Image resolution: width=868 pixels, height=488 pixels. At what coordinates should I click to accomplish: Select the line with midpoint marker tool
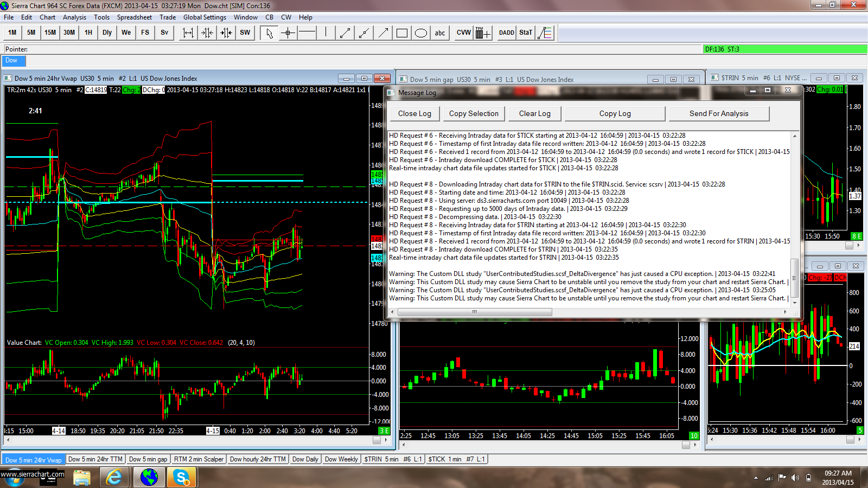tap(364, 33)
